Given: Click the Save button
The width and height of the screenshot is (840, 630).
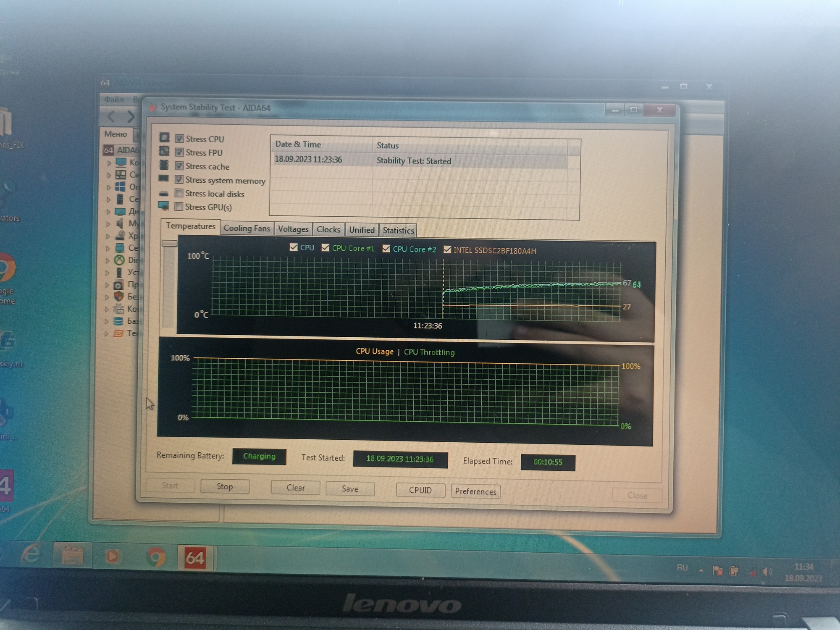Looking at the screenshot, I should tap(350, 489).
